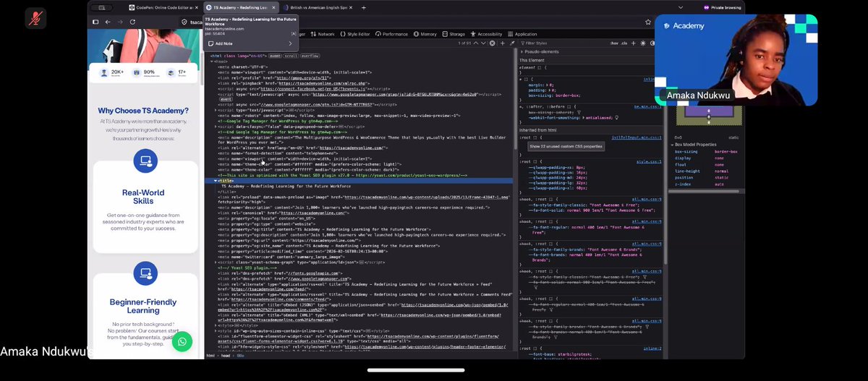Screen dimensions: 868x381
Task: Click the Filter Styles input field
Action: 564,43
